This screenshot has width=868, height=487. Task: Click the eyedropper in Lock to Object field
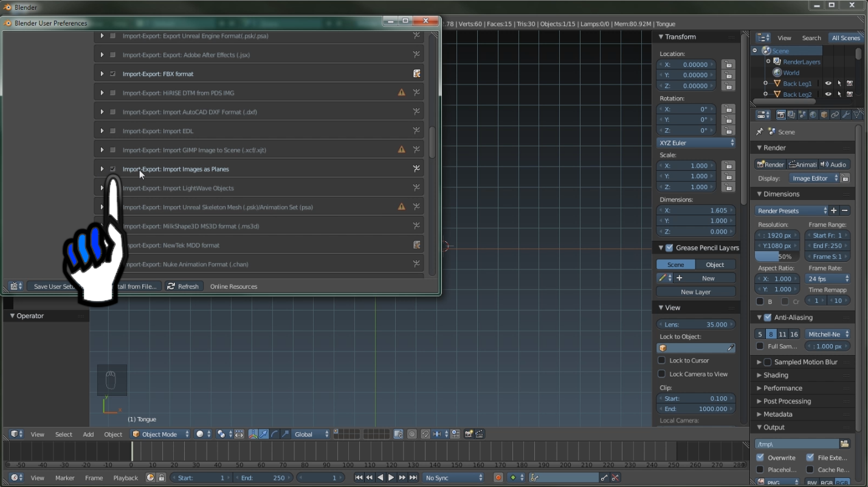click(731, 348)
